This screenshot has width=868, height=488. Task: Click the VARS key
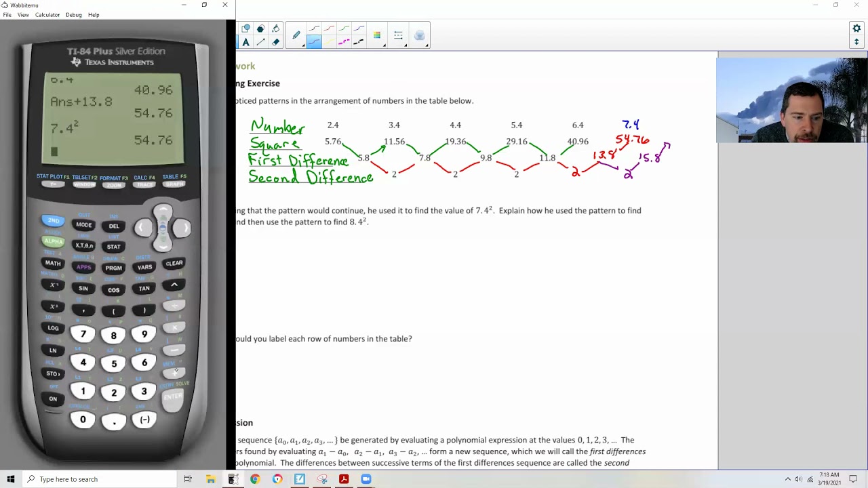coord(144,267)
